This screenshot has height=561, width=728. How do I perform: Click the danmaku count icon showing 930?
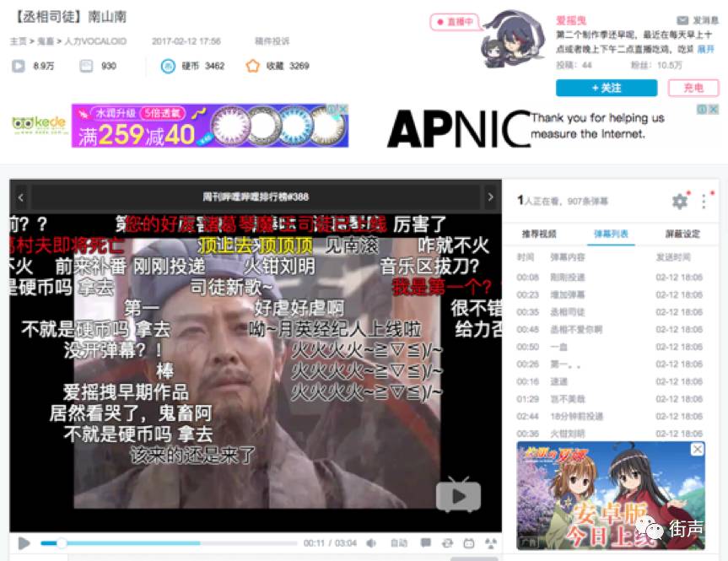pyautogui.click(x=86, y=66)
